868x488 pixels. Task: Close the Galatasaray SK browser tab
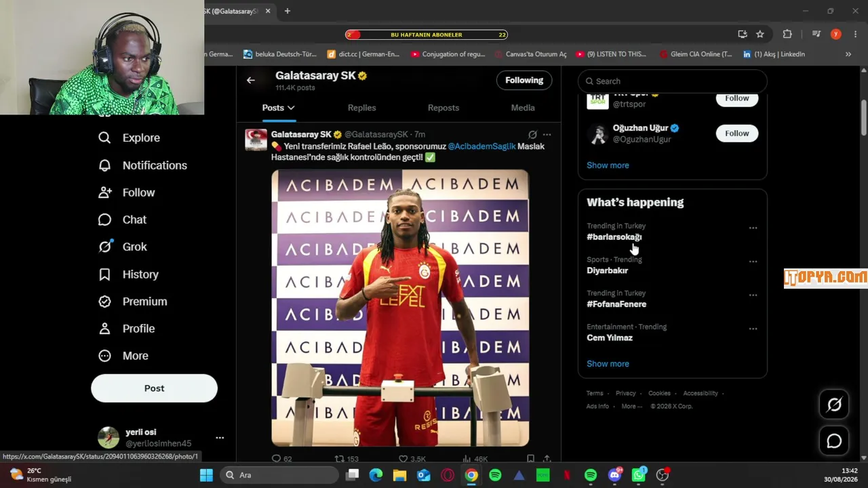point(268,11)
